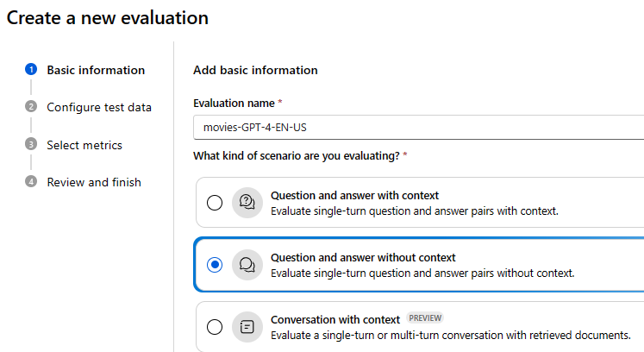Click the Question and answer with context title
This screenshot has height=352, width=644.
354,195
